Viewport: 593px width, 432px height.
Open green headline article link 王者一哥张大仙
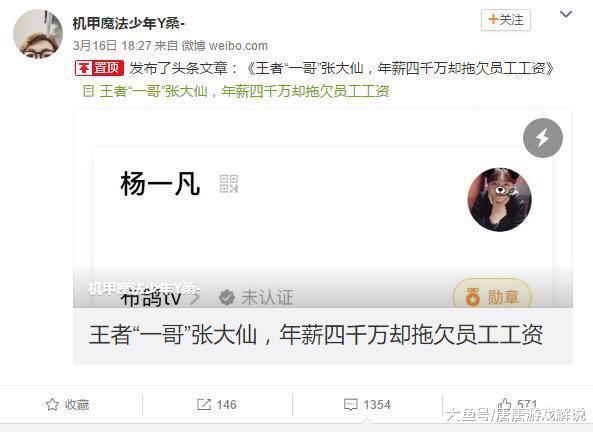(x=244, y=91)
